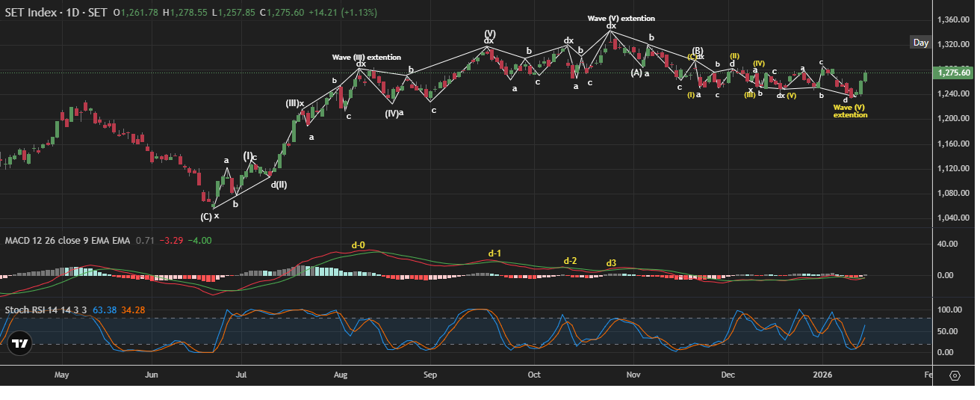This screenshot has width=980, height=400.
Task: Click the d(II) wave label
Action: [x=279, y=185]
